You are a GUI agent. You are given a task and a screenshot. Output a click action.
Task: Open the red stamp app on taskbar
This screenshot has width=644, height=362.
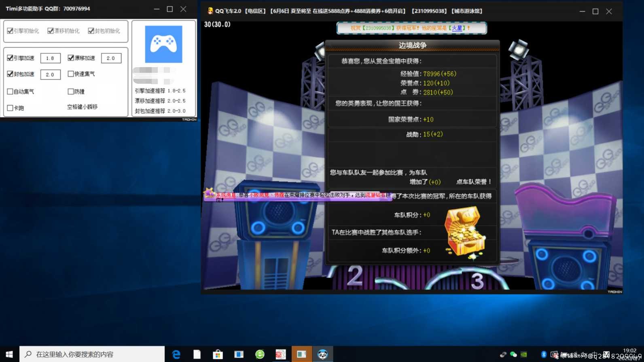pos(281,354)
